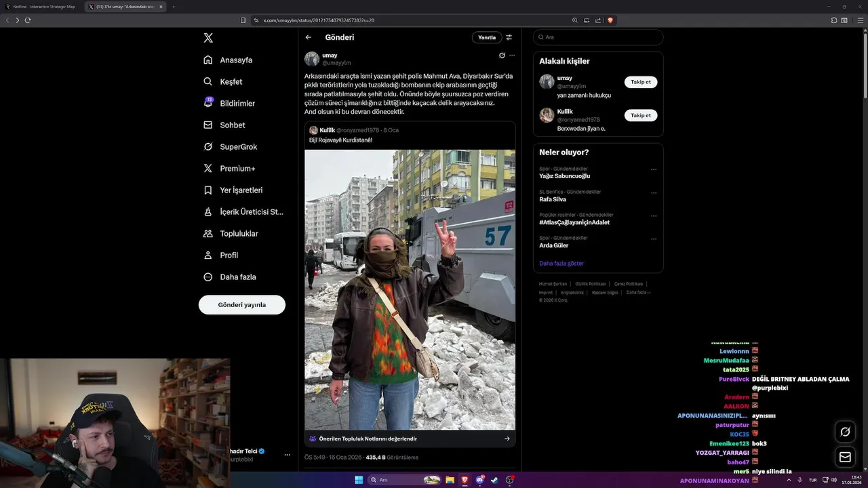This screenshot has height=488, width=868.
Task: Click Daha fazla göster under trends
Action: click(561, 263)
